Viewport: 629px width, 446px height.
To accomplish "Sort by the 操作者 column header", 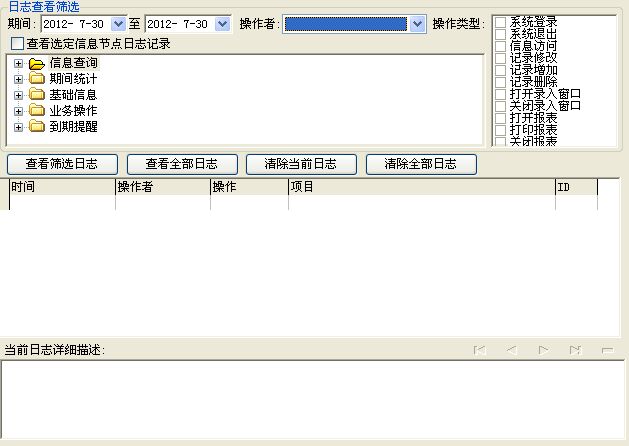I will point(163,187).
